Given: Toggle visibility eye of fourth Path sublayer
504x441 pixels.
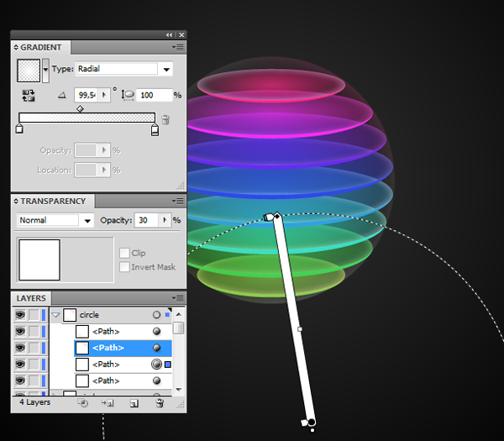Looking at the screenshot, I should pos(20,381).
